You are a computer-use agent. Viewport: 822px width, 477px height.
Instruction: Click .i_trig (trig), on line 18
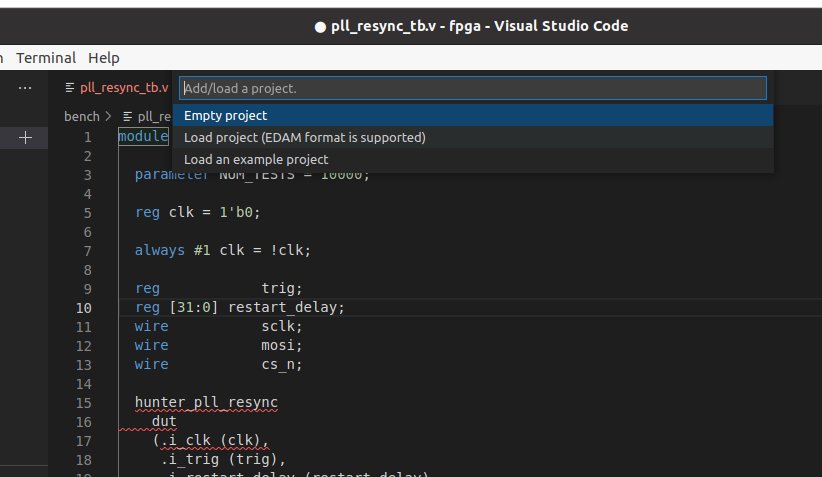tap(223, 459)
